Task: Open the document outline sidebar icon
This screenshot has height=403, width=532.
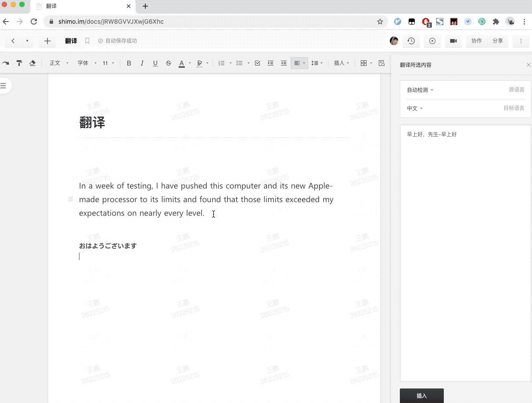Action: [4, 85]
